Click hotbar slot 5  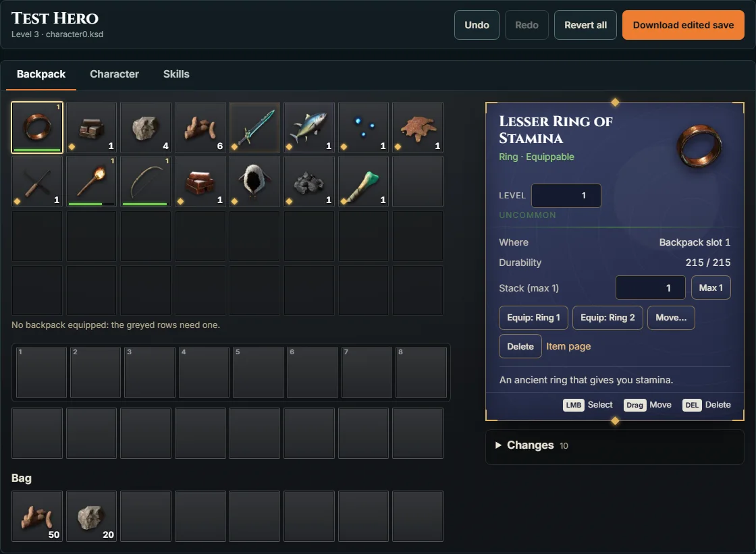pyautogui.click(x=259, y=372)
